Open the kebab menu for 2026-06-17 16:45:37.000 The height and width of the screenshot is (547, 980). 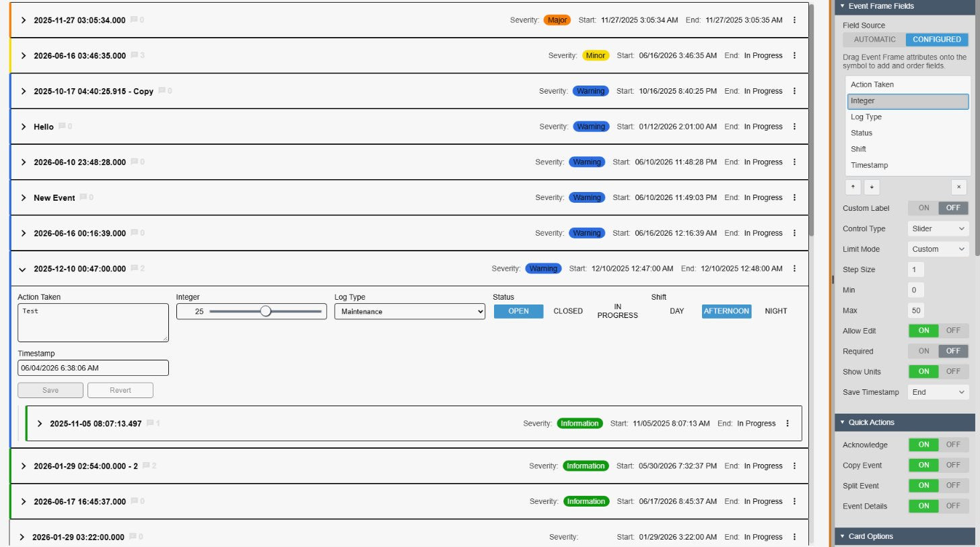(x=794, y=501)
